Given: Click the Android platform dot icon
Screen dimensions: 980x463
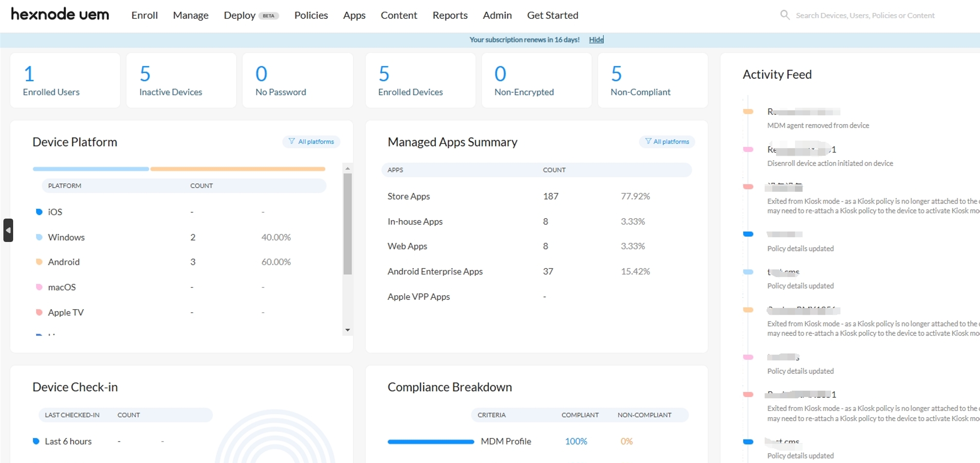Looking at the screenshot, I should click(39, 262).
